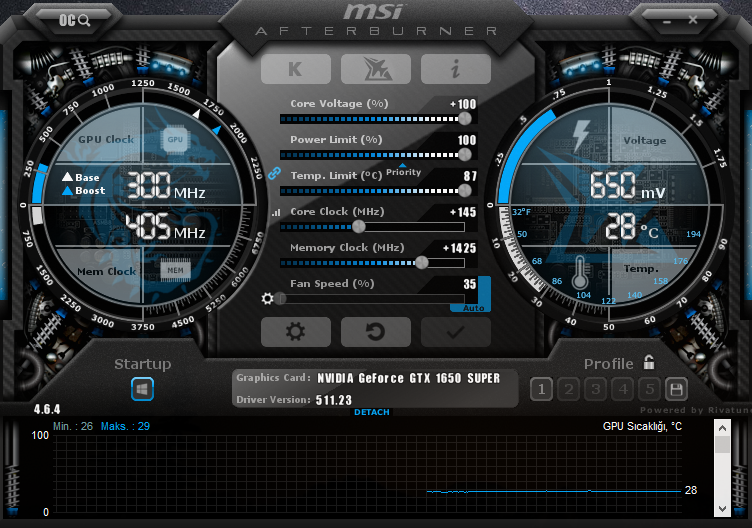This screenshot has width=752, height=528.
Task: Select profile slot 5
Action: click(x=650, y=389)
